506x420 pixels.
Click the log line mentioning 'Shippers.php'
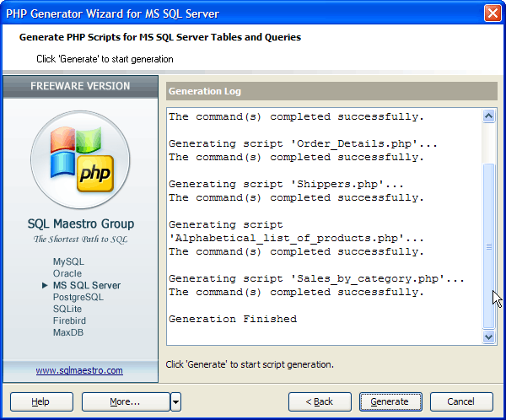(x=286, y=184)
